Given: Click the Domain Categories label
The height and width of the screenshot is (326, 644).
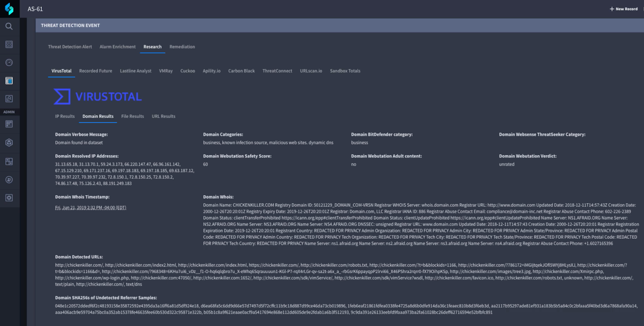Looking at the screenshot, I should (223, 134).
